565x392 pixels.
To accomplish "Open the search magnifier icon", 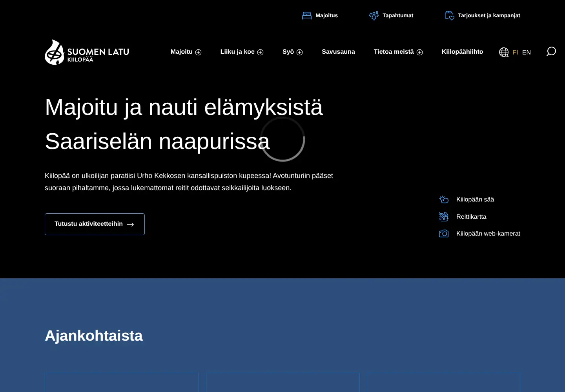I will [x=551, y=51].
